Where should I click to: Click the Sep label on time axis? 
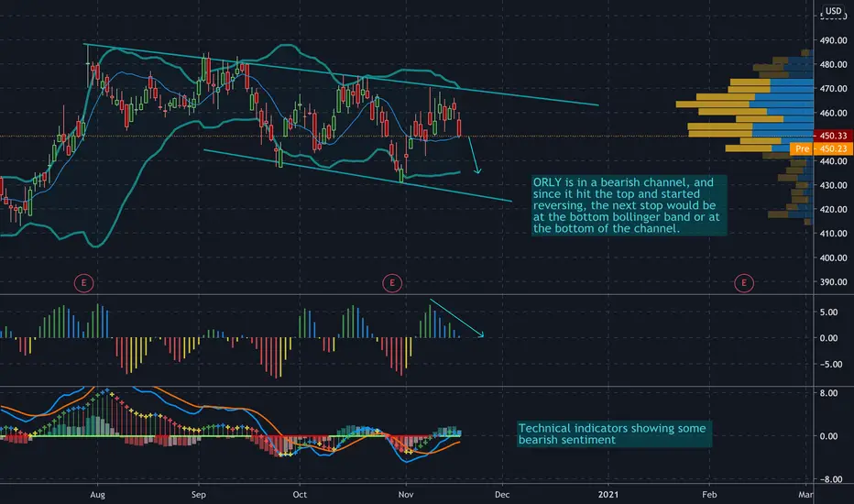[x=199, y=495]
